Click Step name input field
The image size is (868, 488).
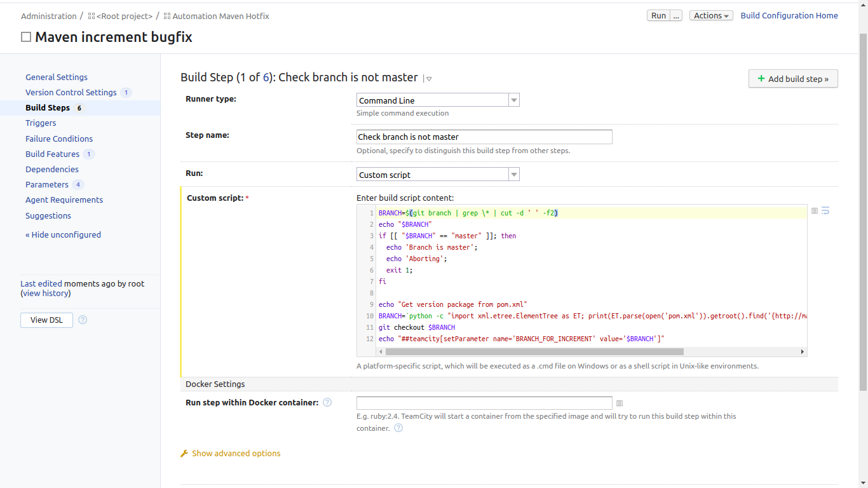tap(484, 137)
